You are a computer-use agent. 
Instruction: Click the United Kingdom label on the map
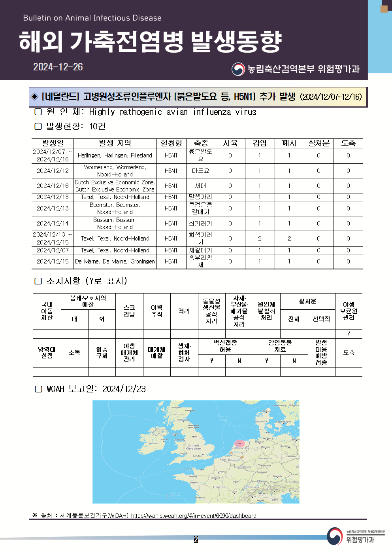(193, 447)
